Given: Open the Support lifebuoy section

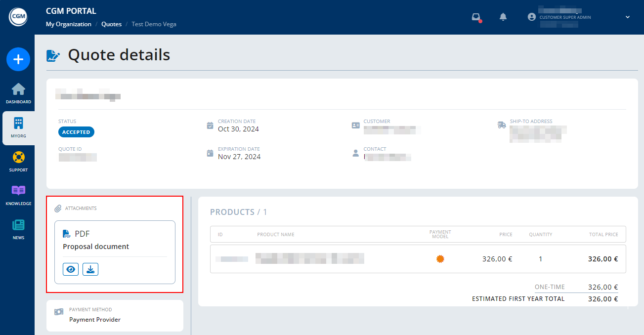Looking at the screenshot, I should coord(18,162).
